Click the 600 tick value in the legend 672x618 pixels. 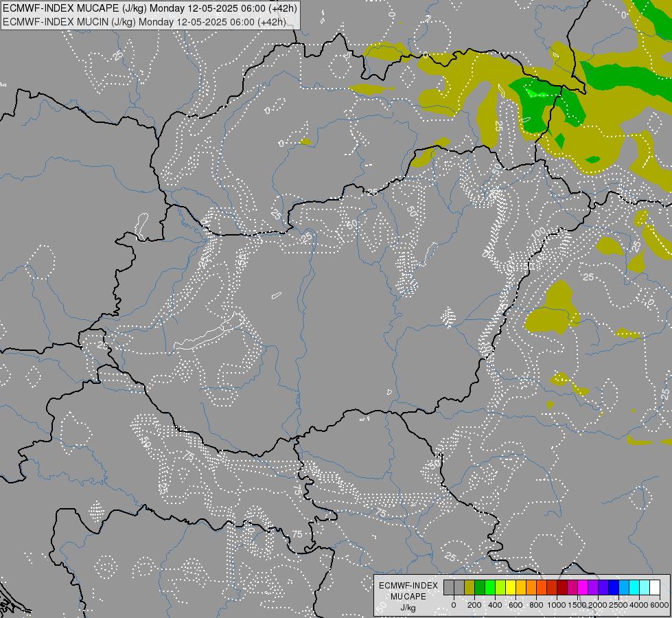pos(515,605)
